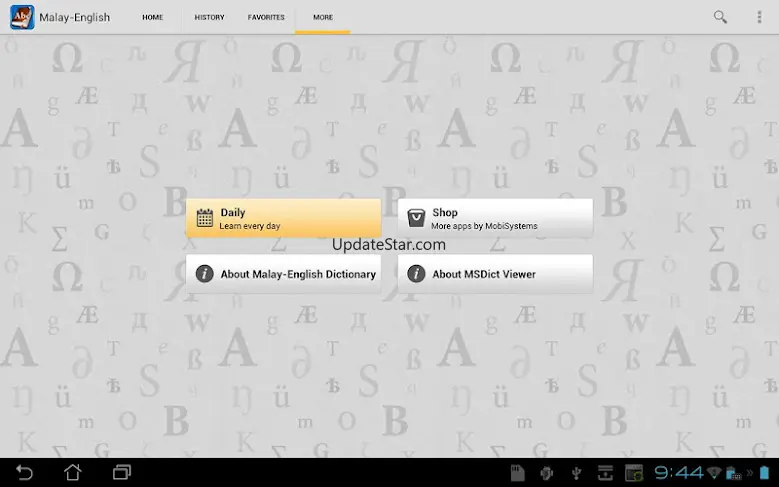Open the Daily learn every day tile

click(x=283, y=218)
